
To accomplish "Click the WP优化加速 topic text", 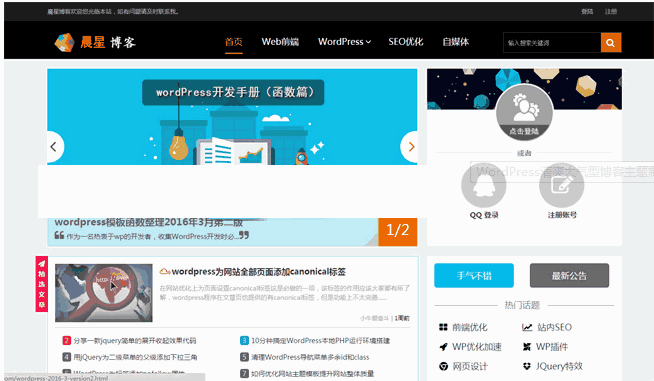I will (x=477, y=347).
